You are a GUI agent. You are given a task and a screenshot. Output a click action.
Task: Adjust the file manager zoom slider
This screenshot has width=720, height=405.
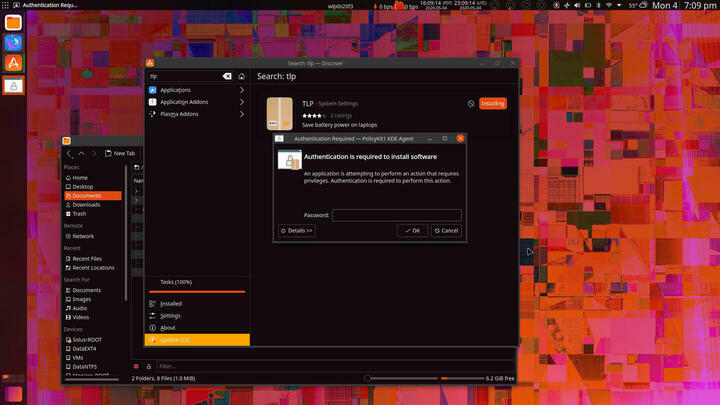(401, 378)
